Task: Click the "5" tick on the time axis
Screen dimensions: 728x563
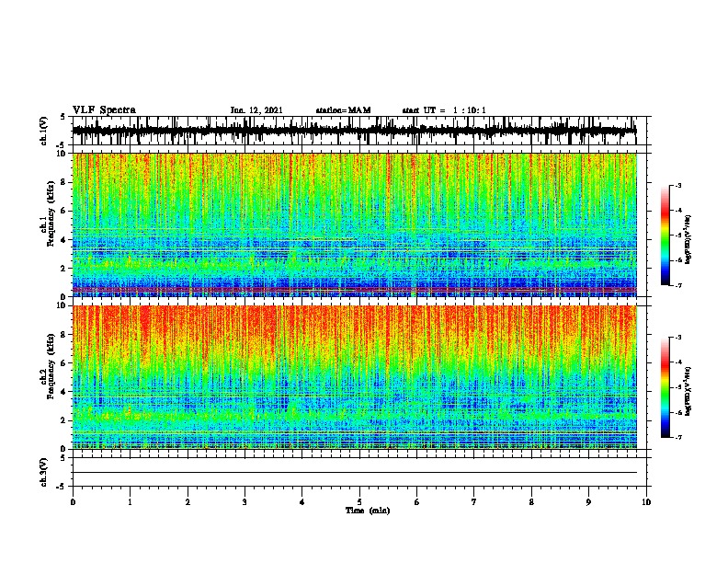Action: [x=359, y=502]
